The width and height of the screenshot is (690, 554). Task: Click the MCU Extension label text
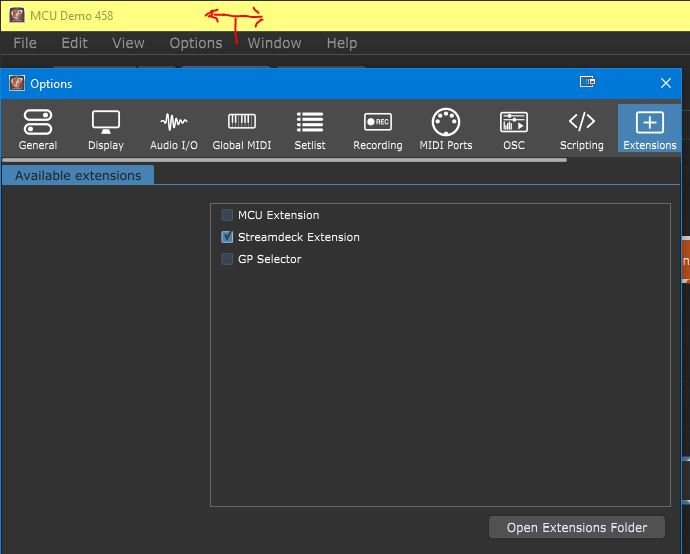pyautogui.click(x=279, y=215)
